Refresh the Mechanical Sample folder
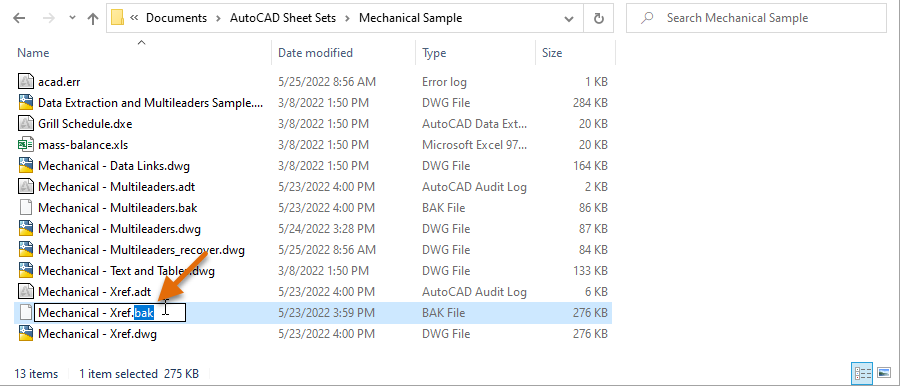This screenshot has width=902, height=388. click(599, 18)
